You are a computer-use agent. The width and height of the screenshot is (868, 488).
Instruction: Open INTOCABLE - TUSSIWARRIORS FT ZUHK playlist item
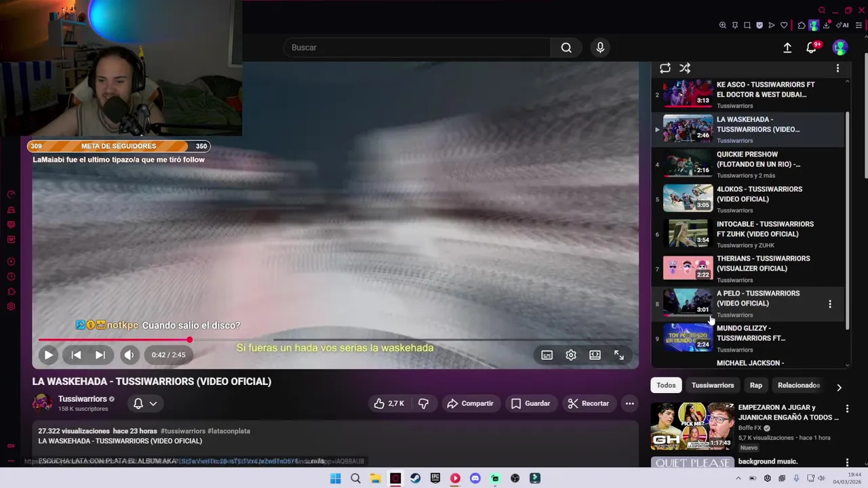[749, 234]
